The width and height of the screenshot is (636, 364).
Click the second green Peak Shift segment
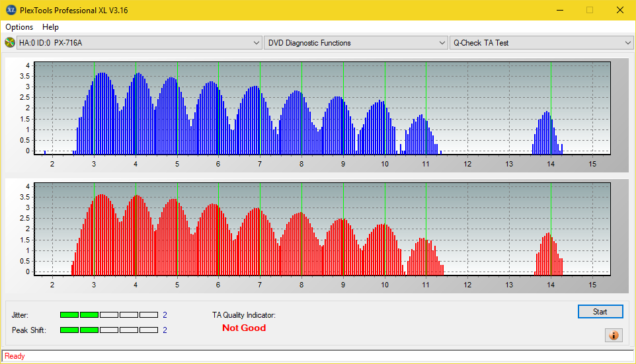[x=89, y=330]
